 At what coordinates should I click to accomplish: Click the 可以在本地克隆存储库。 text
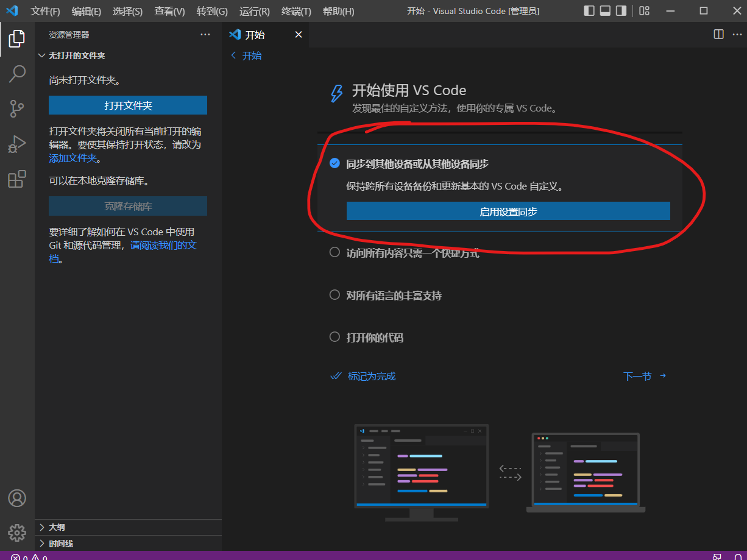click(x=99, y=181)
